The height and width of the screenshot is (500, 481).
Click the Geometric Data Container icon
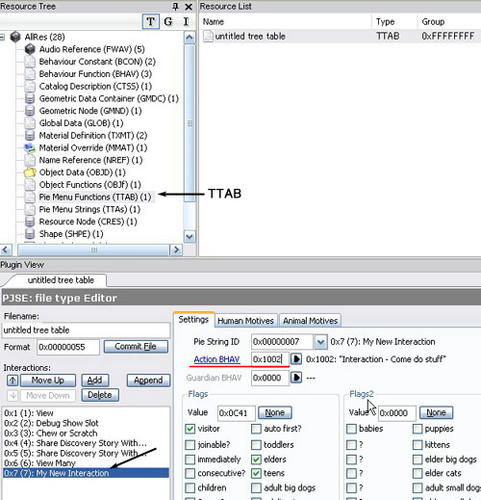(30, 99)
